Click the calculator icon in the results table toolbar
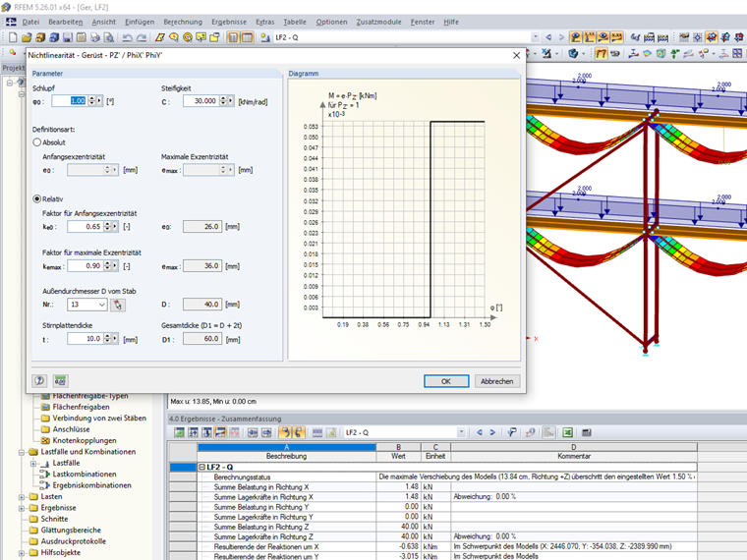 (587, 432)
